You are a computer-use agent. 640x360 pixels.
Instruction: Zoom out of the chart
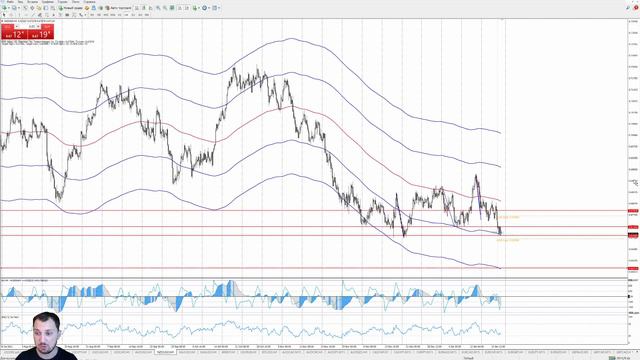[165, 8]
